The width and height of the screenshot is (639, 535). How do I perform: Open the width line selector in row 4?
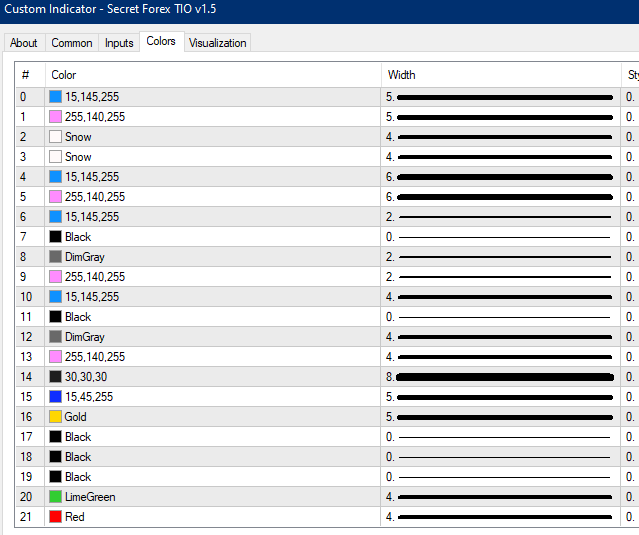pyautogui.click(x=500, y=177)
